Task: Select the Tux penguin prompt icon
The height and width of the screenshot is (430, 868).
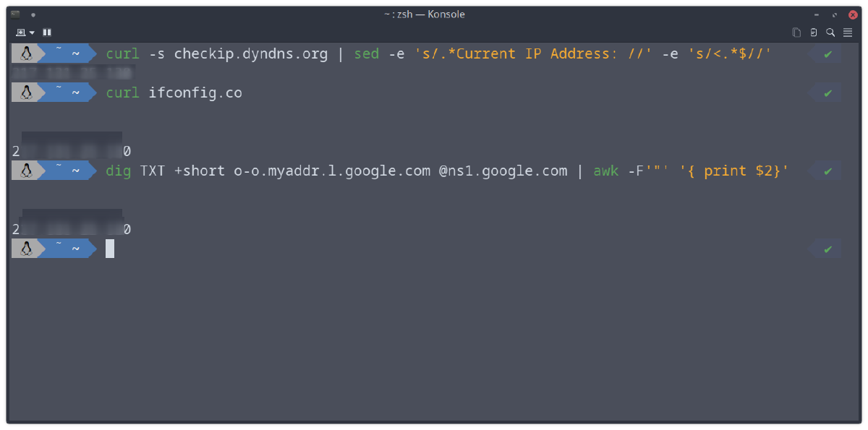Action: [26, 53]
